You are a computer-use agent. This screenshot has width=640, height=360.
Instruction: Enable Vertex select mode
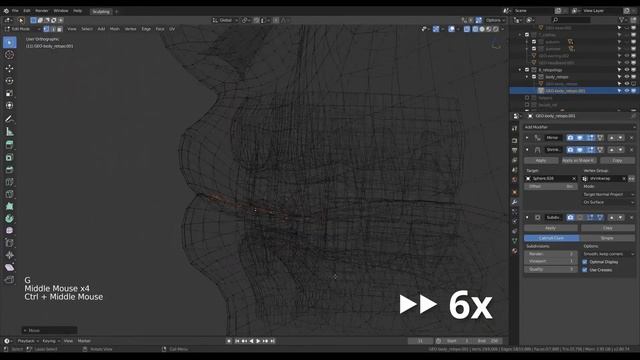[x=47, y=29]
